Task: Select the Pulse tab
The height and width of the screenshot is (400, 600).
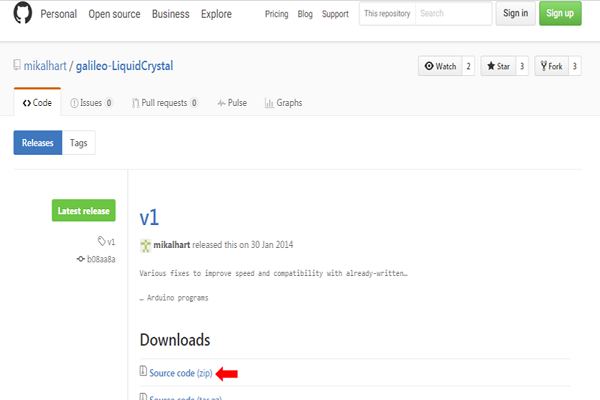Action: [232, 103]
